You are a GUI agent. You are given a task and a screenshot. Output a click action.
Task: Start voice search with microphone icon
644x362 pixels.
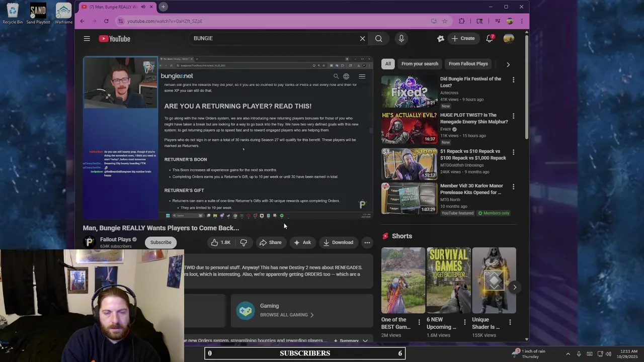coord(401,38)
